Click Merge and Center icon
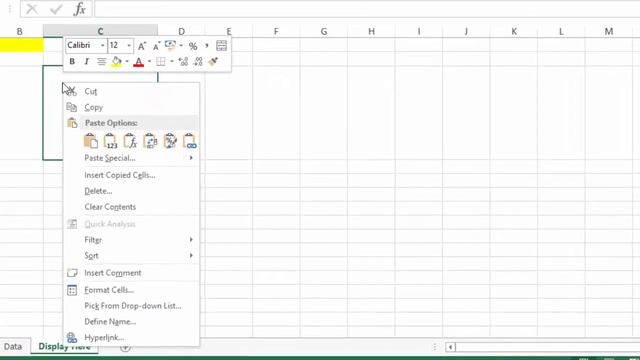 221,46
